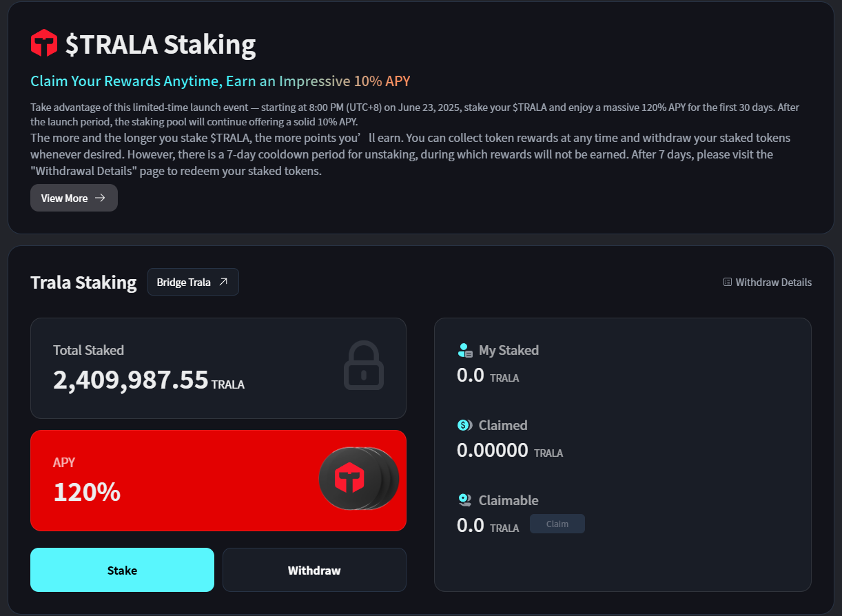Click the padlock icon in Total Staked card
The image size is (842, 616).
tap(364, 365)
